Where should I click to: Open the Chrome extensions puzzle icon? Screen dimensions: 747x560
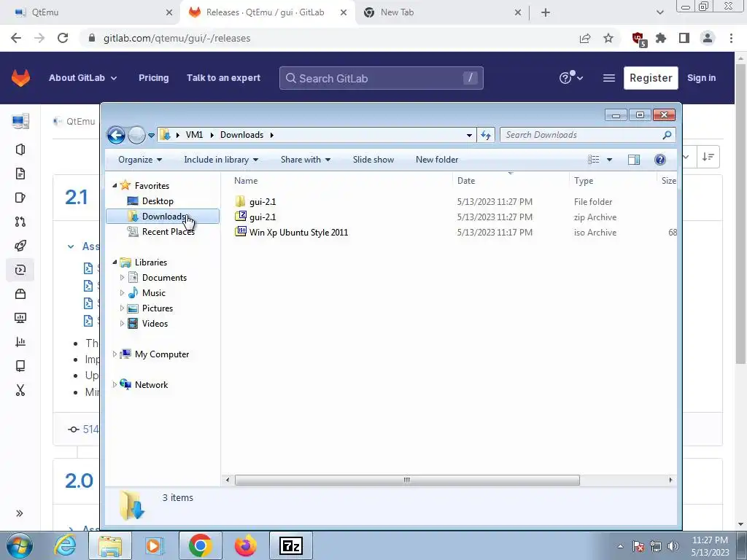click(x=661, y=38)
